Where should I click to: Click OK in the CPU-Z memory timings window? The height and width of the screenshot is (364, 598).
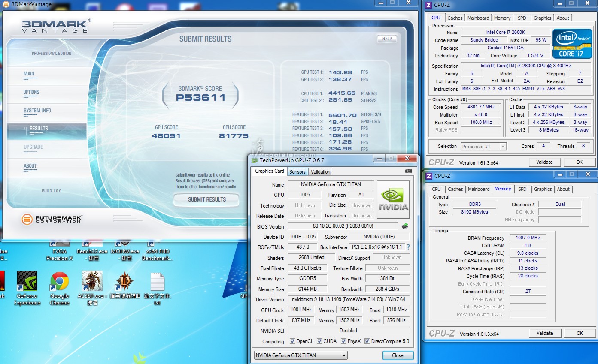[x=580, y=333]
